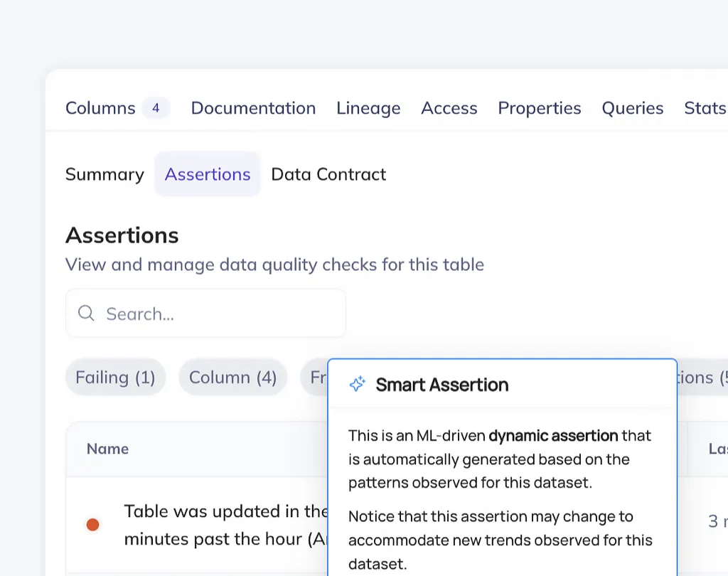Click the Columns count badge showing 4
Image resolution: width=728 pixels, height=576 pixels.
(156, 108)
